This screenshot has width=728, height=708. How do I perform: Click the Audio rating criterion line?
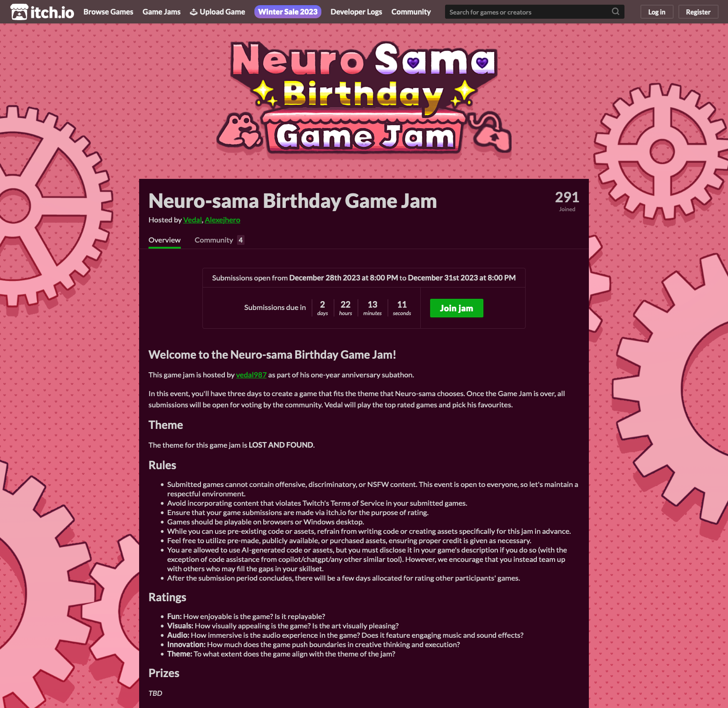click(345, 635)
